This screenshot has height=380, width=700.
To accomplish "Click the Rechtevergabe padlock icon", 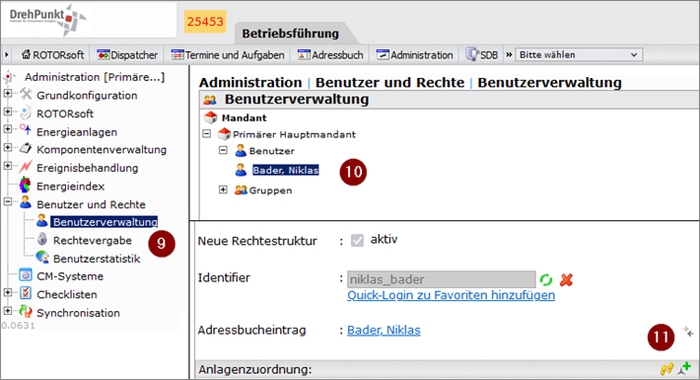I will coord(42,239).
